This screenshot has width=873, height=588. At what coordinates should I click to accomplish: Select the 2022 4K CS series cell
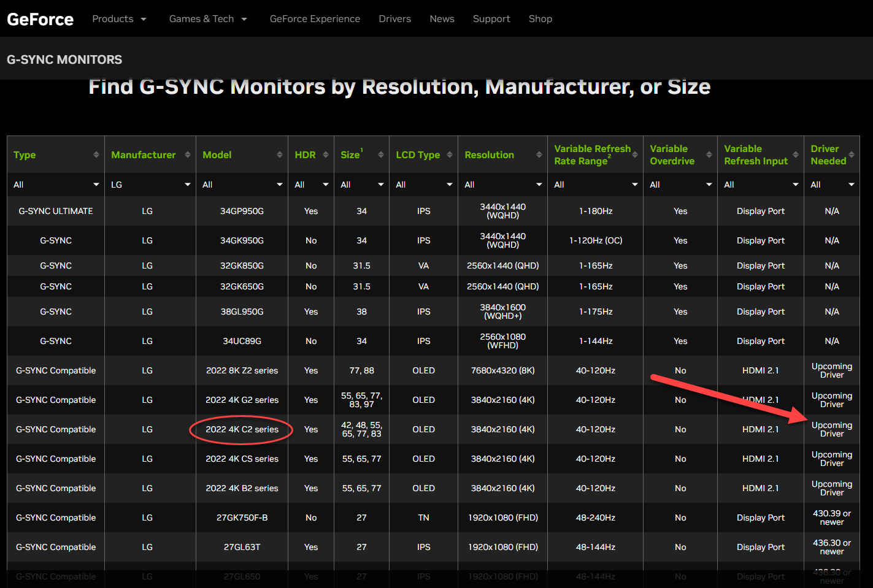tap(242, 459)
